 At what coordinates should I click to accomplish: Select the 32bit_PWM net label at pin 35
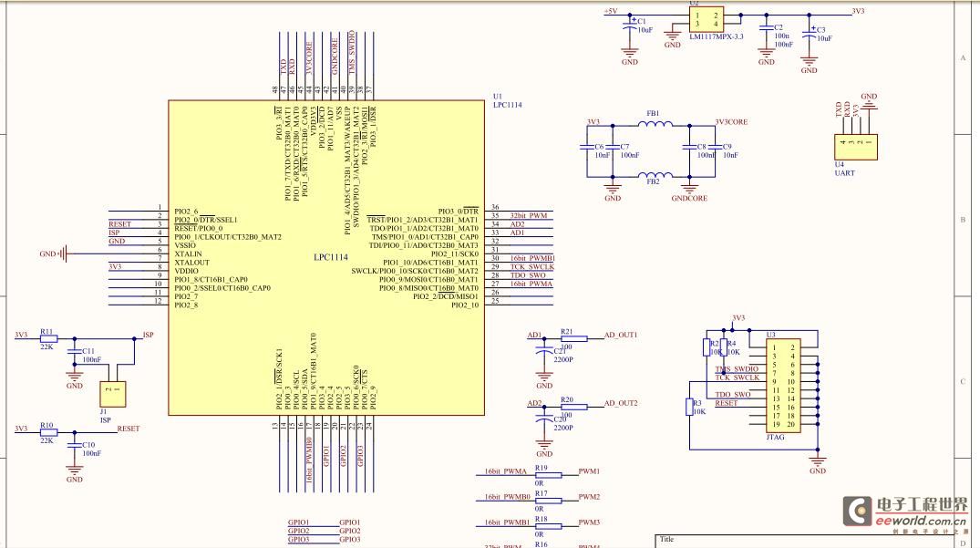pos(528,215)
